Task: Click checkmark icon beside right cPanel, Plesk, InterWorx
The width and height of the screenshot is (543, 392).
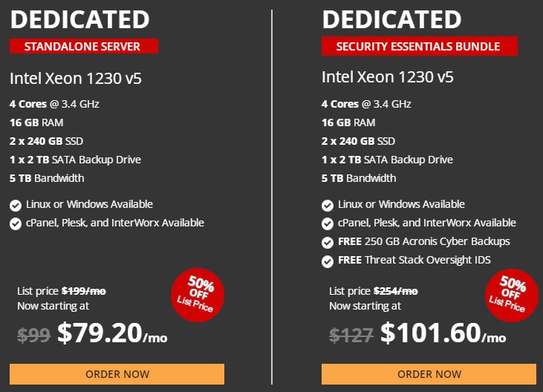Action: [x=328, y=223]
